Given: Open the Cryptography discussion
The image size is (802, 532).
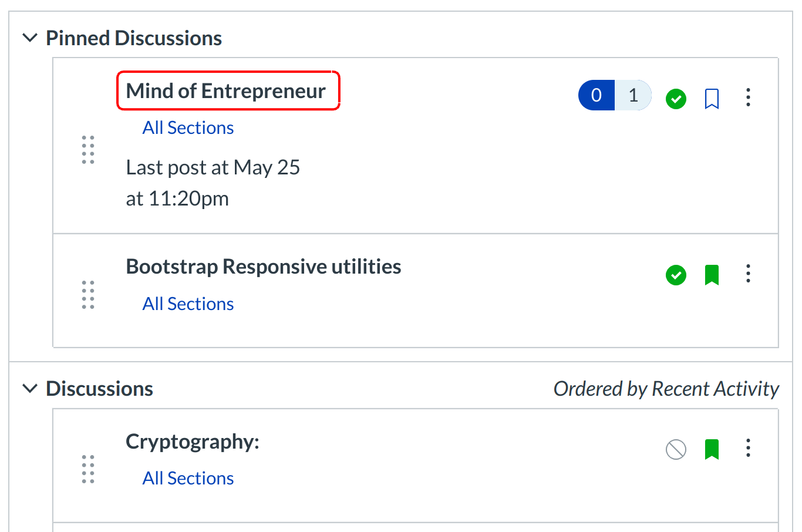Looking at the screenshot, I should tap(192, 442).
